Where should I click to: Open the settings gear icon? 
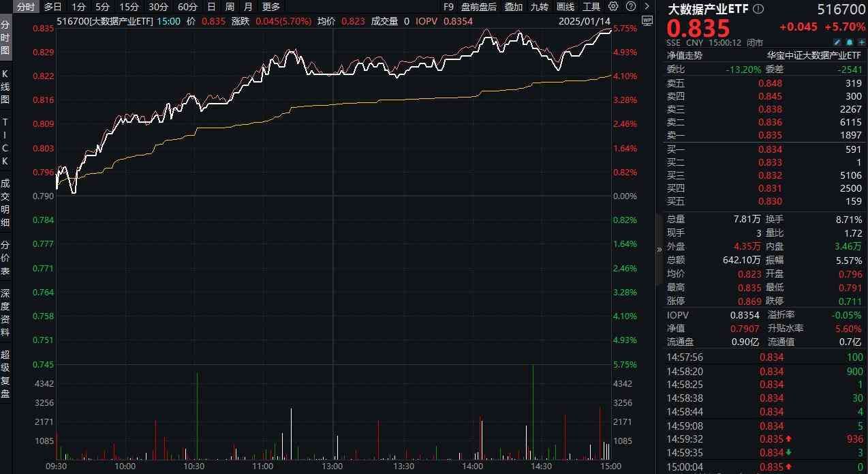613,7
